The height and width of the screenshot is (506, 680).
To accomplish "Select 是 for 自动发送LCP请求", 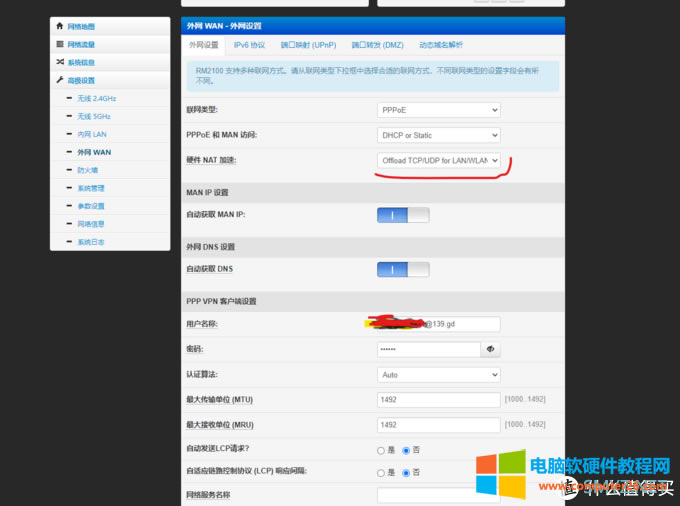I will click(381, 450).
